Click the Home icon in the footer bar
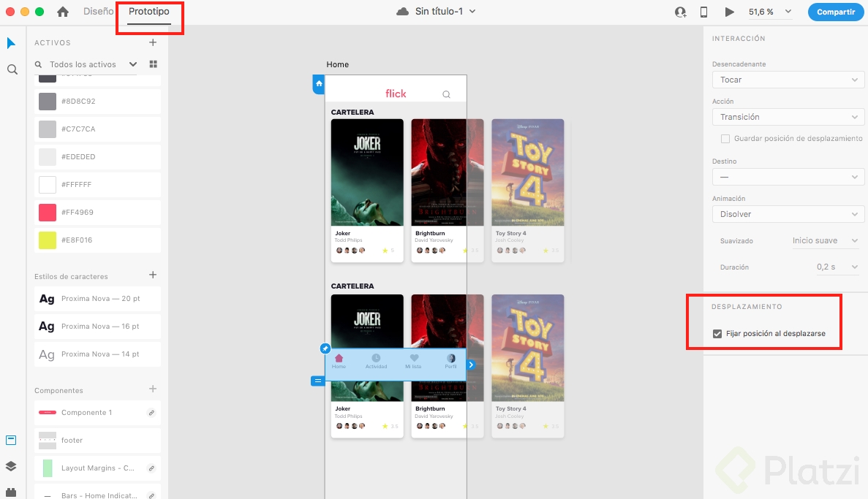This screenshot has width=868, height=499. (339, 358)
